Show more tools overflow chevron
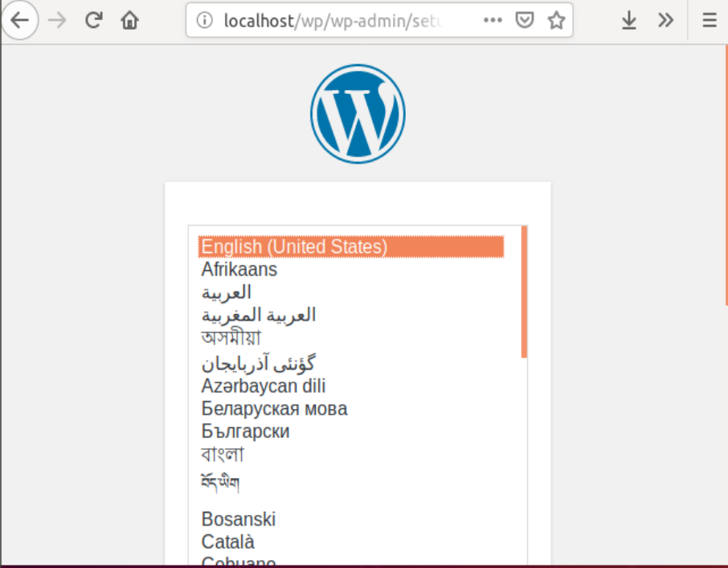The width and height of the screenshot is (728, 568). click(x=665, y=20)
